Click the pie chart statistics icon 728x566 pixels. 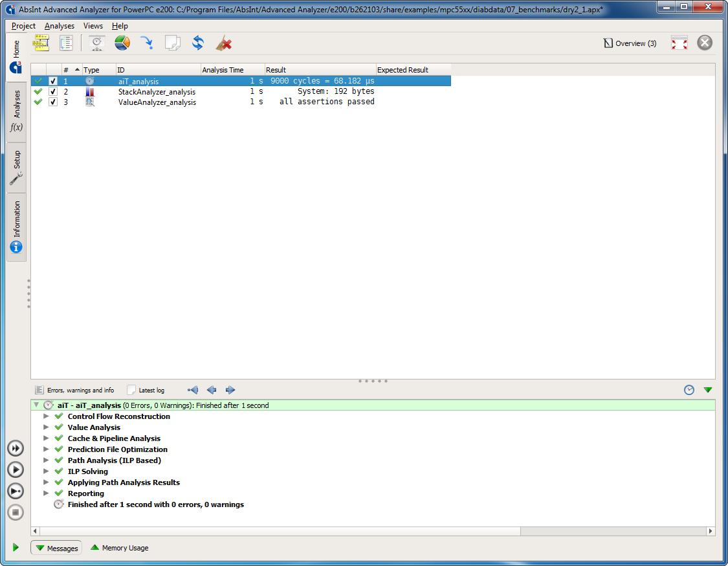(122, 43)
